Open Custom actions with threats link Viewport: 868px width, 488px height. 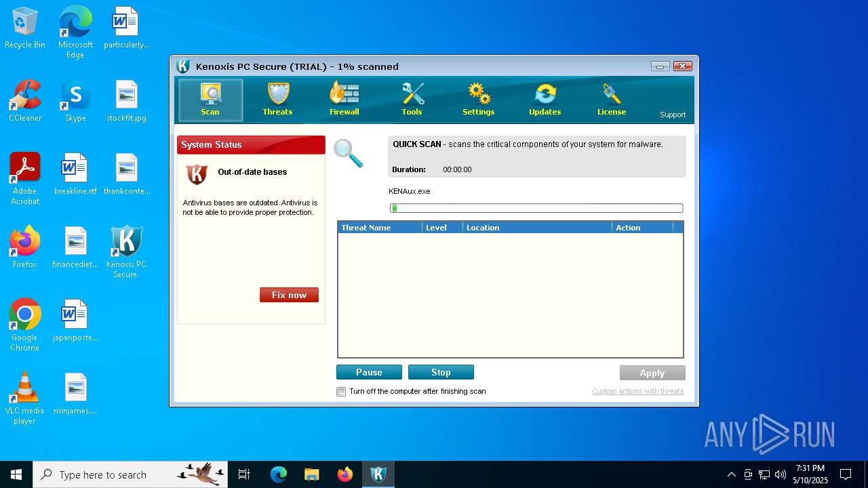click(637, 391)
